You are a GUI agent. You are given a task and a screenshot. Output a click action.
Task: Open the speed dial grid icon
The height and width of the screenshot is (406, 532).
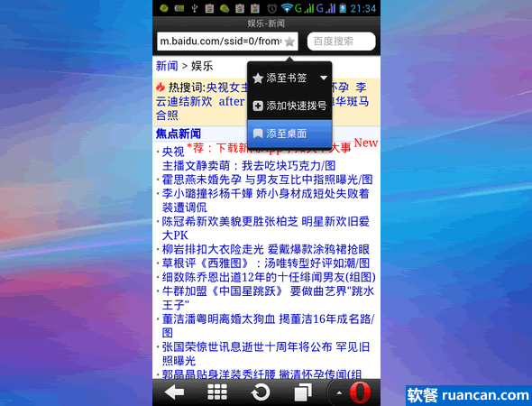(x=217, y=392)
